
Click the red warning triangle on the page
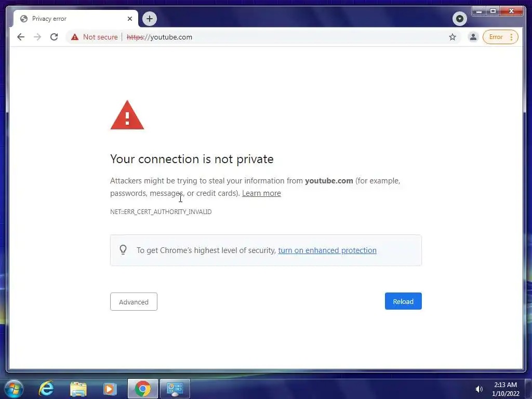coord(127,115)
